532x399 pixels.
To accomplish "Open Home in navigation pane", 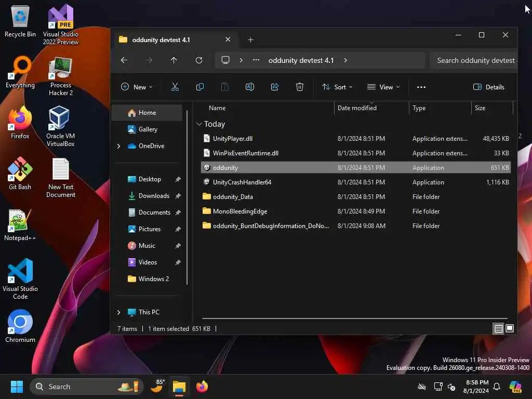I will point(147,113).
